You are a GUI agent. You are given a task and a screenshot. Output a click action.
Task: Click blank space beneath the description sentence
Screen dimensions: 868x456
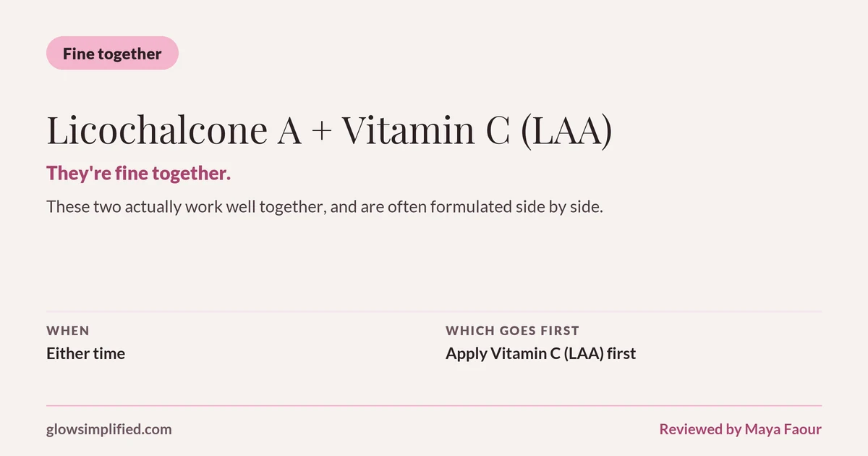coord(434,261)
